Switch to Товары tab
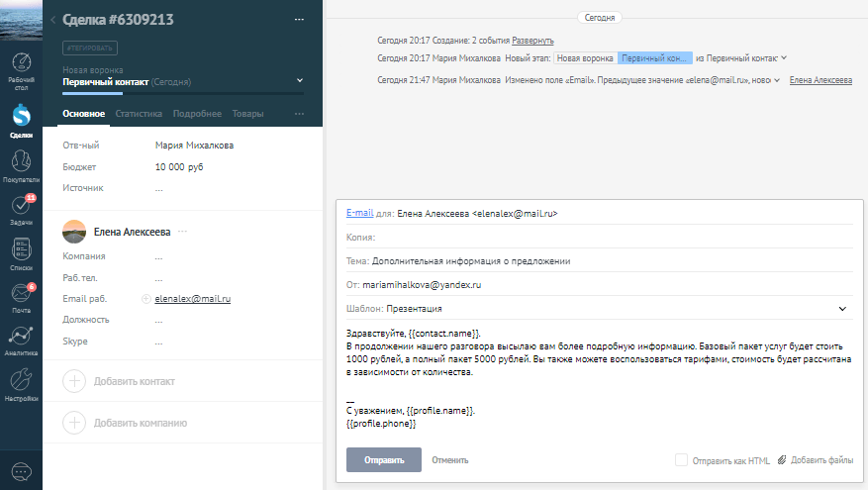 click(247, 114)
